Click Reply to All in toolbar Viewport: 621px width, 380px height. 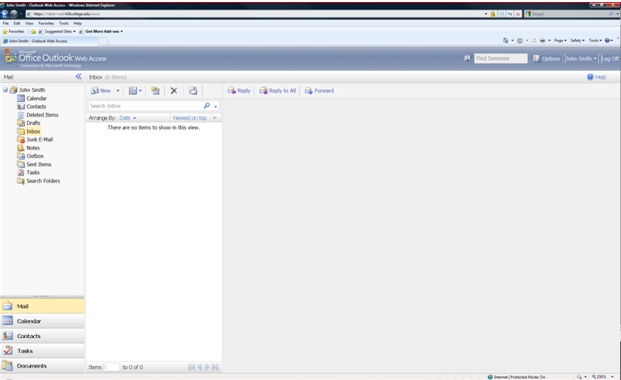click(x=278, y=91)
